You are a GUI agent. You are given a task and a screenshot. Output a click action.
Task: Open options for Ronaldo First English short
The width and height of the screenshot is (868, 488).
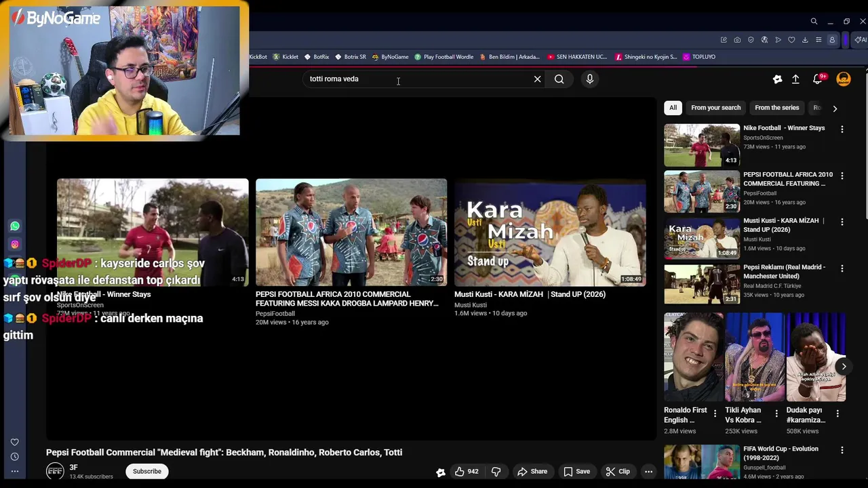point(715,413)
